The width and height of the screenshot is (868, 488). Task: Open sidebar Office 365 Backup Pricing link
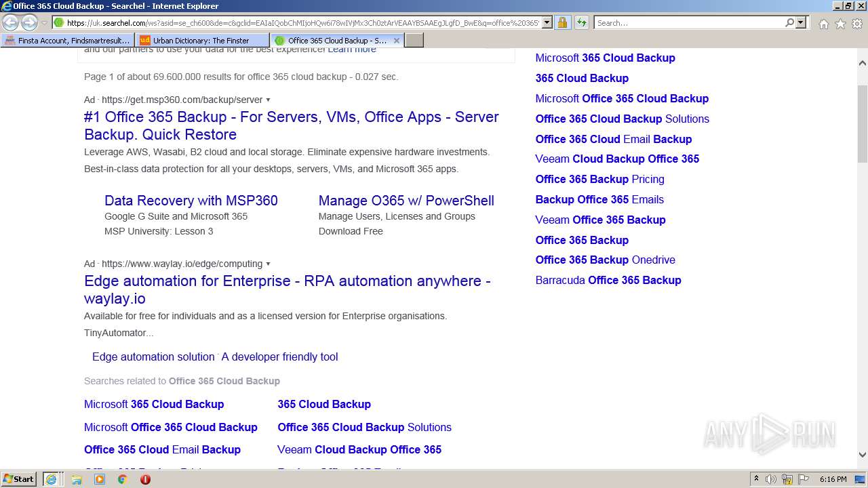click(599, 179)
